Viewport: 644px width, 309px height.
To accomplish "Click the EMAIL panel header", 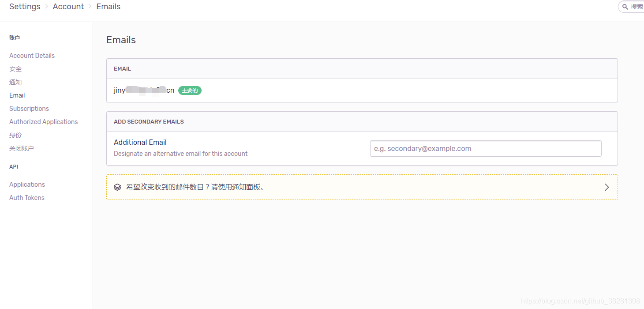I will pyautogui.click(x=123, y=69).
